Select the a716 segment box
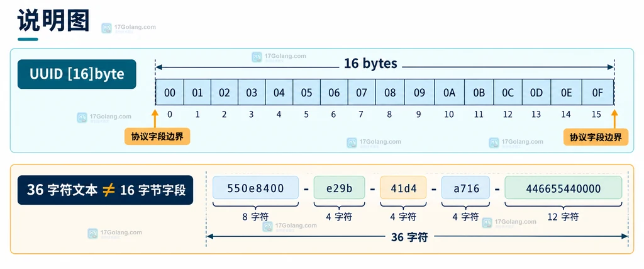This screenshot has width=644, height=269. coord(466,188)
